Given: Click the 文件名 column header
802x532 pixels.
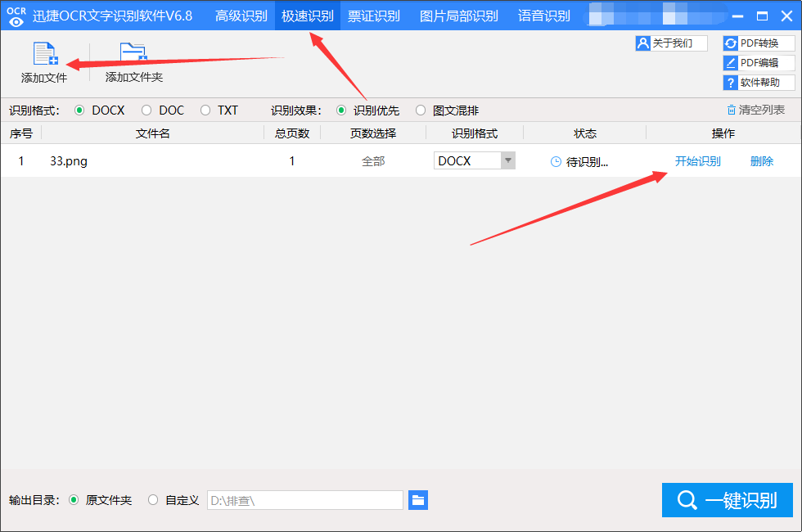Looking at the screenshot, I should [152, 133].
